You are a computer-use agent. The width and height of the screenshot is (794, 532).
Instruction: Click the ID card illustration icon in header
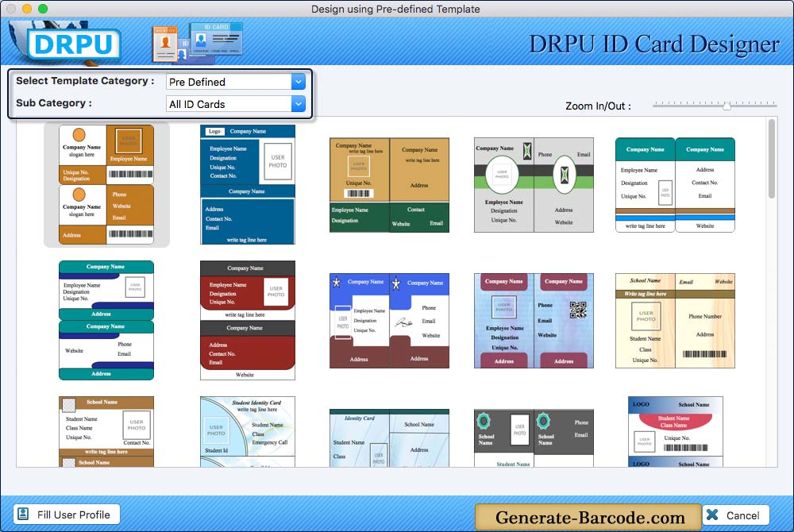(198, 41)
